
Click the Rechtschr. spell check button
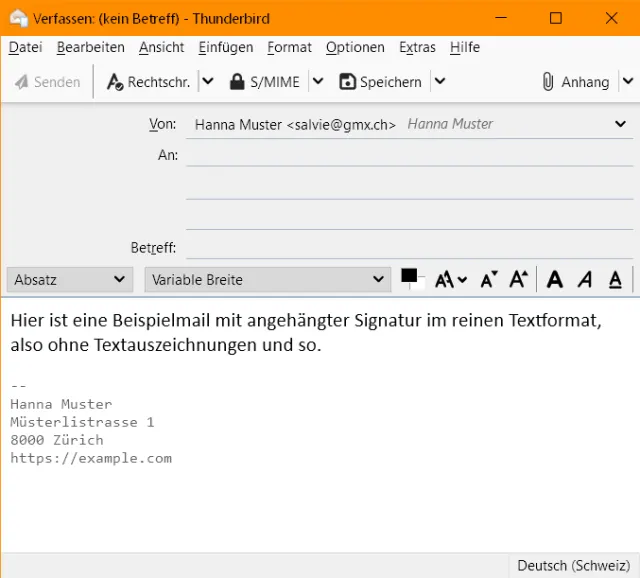coord(148,82)
